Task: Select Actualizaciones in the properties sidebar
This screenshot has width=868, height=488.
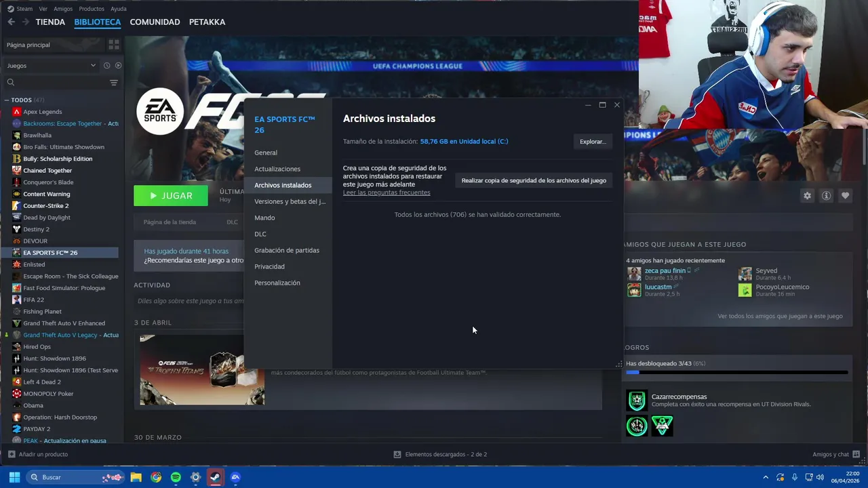Action: [x=288, y=169]
